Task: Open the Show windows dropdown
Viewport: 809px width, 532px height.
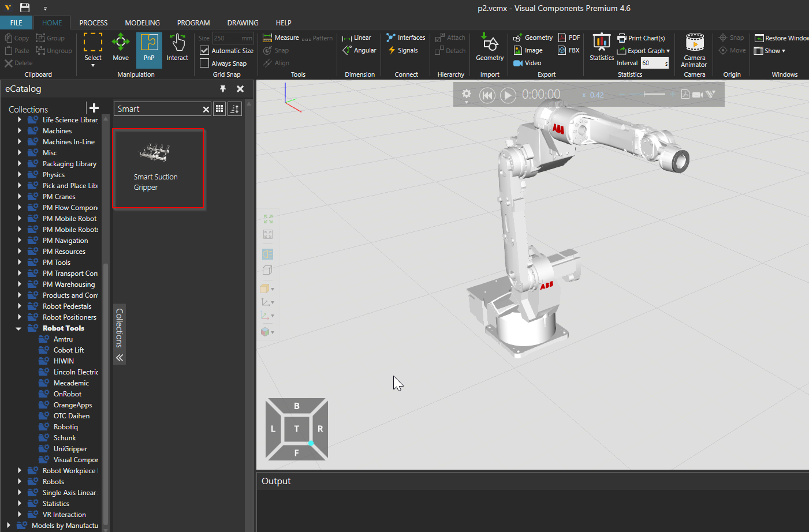Action: click(770, 51)
